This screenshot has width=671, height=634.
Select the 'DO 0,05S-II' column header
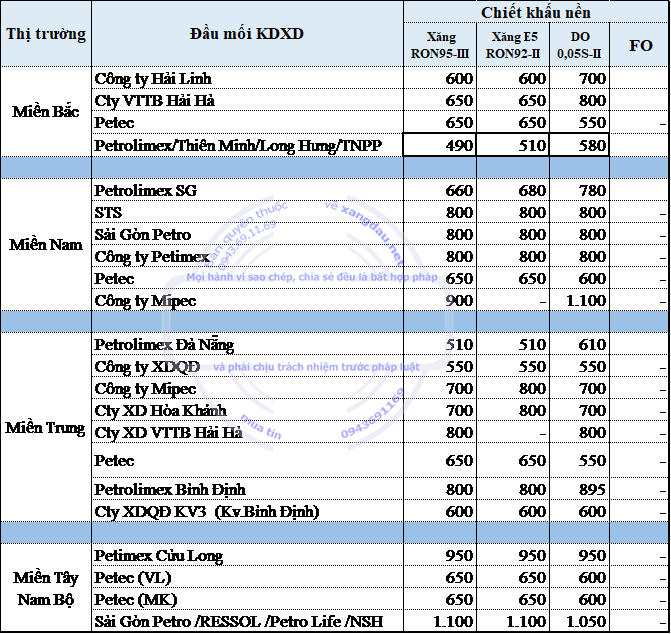pyautogui.click(x=579, y=45)
